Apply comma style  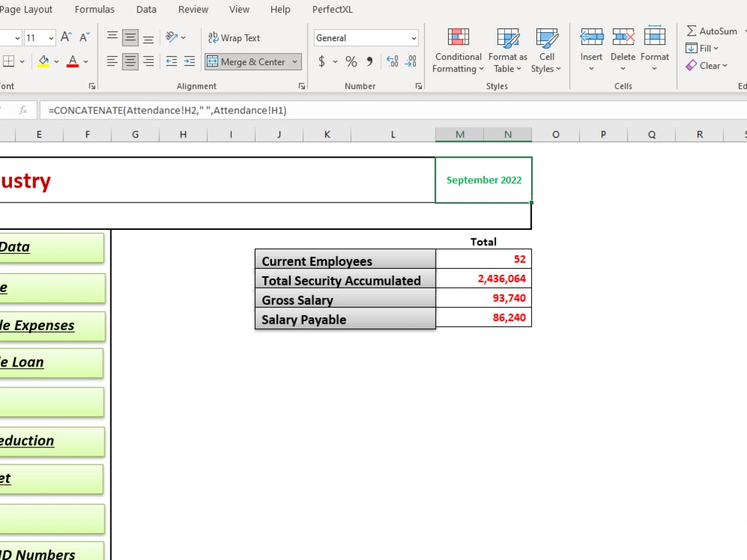[x=370, y=61]
